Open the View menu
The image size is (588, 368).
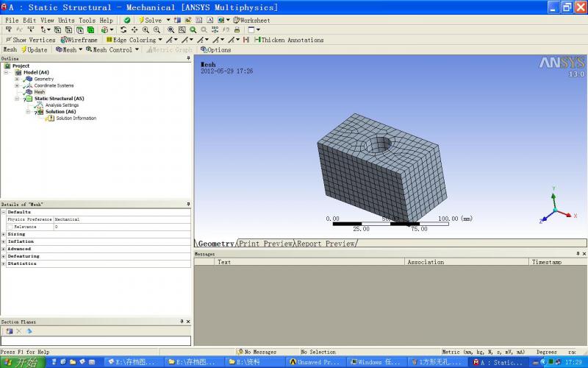47,20
